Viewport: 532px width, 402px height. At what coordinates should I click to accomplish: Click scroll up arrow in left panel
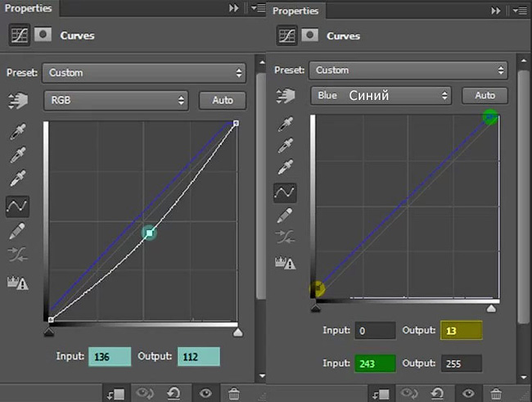click(x=262, y=62)
